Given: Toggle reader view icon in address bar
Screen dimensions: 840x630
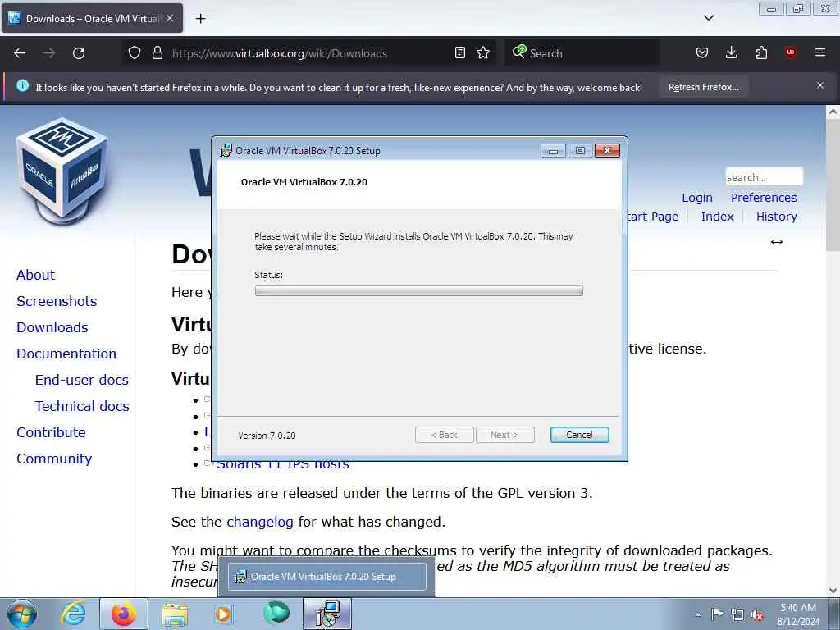Looking at the screenshot, I should (x=459, y=53).
